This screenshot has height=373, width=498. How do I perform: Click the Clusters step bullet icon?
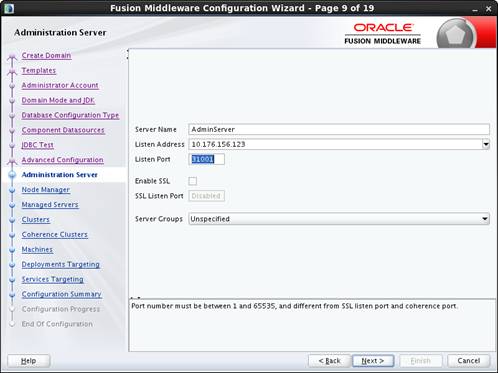click(12, 220)
